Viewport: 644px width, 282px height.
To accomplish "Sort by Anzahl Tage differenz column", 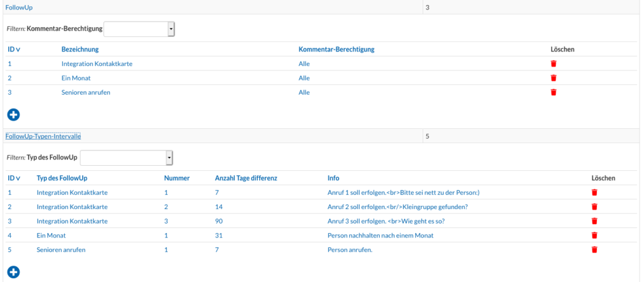I will 247,178.
